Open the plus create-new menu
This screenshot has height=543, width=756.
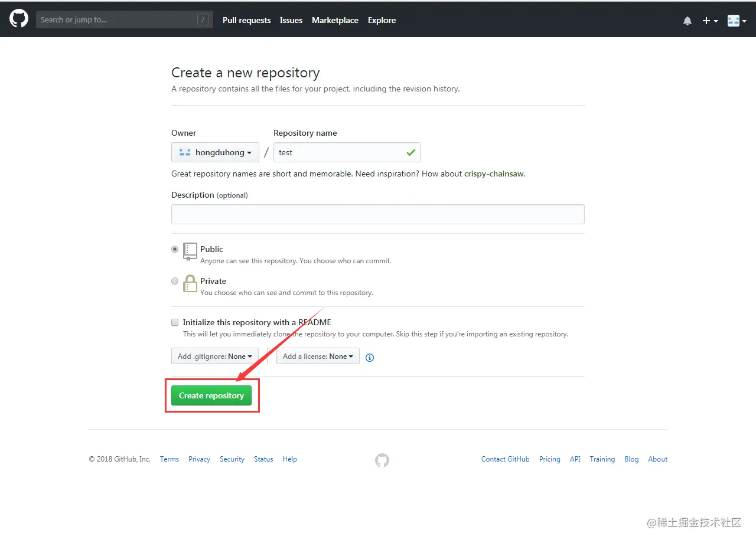(710, 21)
